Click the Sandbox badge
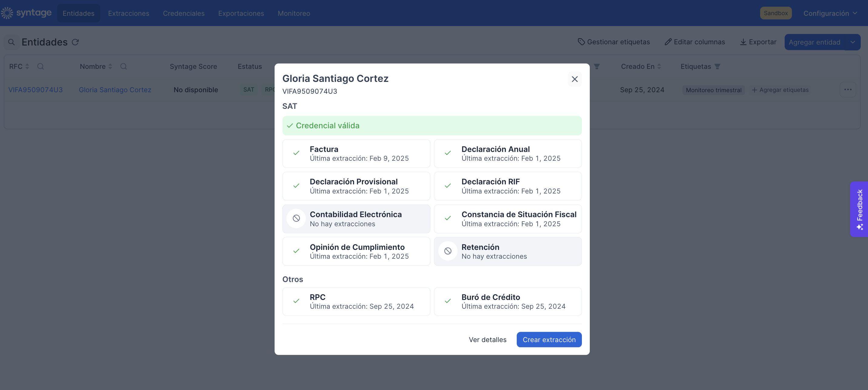The height and width of the screenshot is (390, 868). pos(776,13)
